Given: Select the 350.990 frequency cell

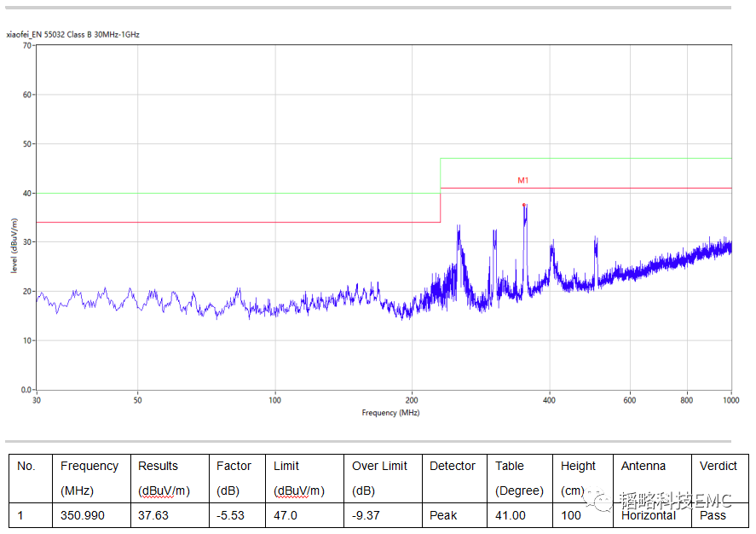Looking at the screenshot, I should click(x=82, y=515).
